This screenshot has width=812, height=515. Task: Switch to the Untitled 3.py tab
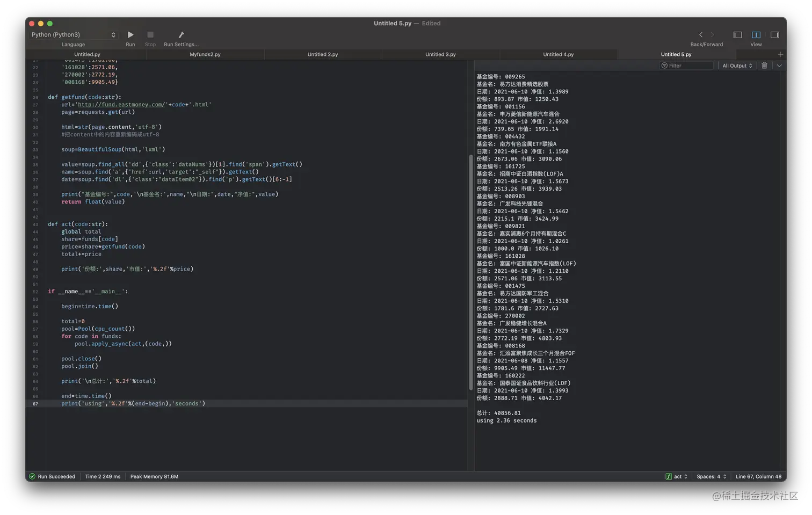pyautogui.click(x=440, y=54)
